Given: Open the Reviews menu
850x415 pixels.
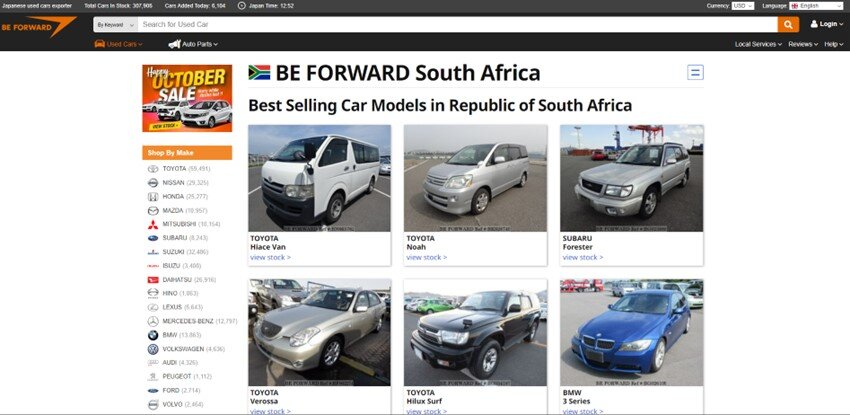Looking at the screenshot, I should 803,44.
